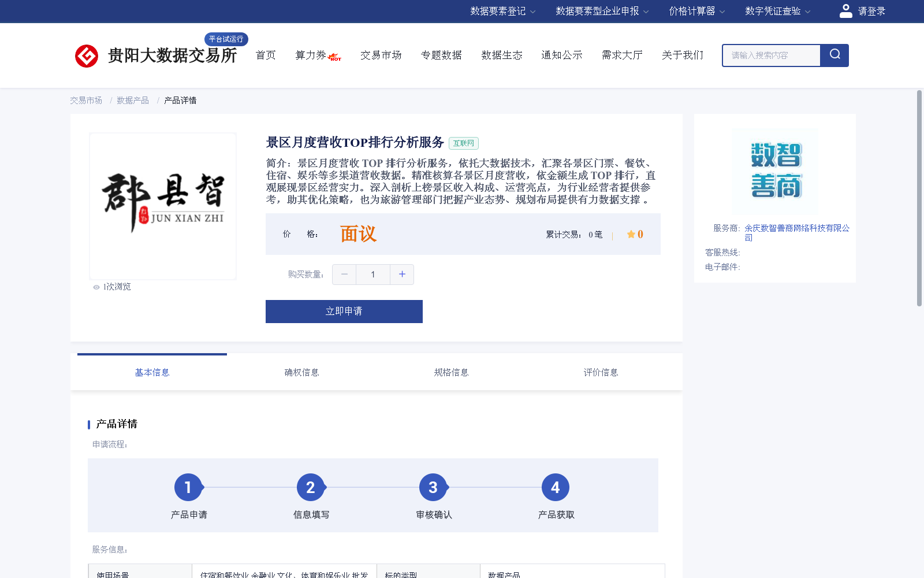Click the 电子邮件 label
Image resolution: width=924 pixels, height=578 pixels.
click(722, 267)
